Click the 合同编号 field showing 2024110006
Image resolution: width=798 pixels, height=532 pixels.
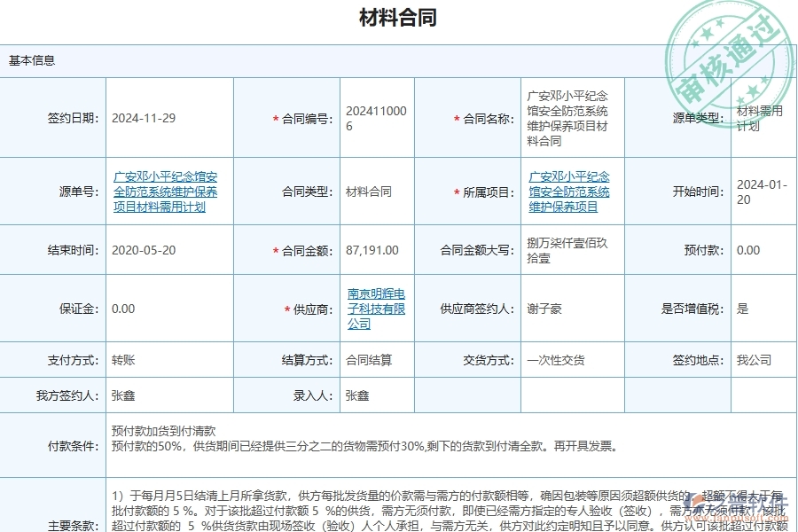pyautogui.click(x=376, y=118)
